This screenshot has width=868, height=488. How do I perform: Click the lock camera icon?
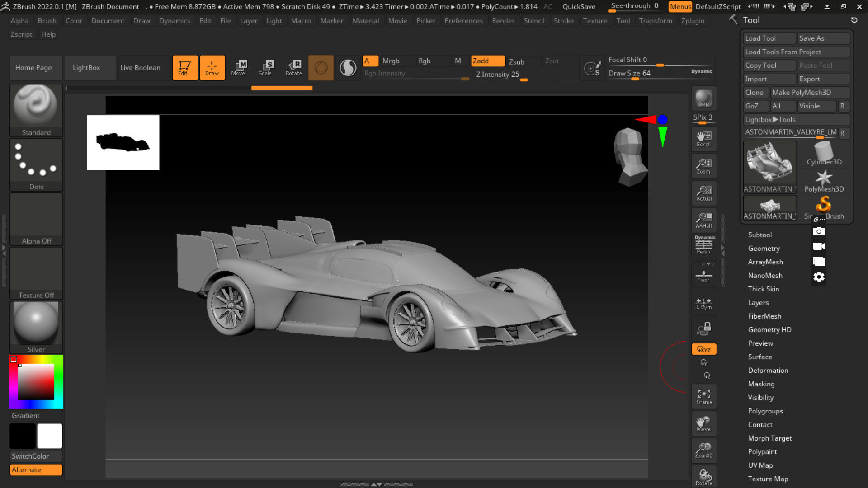click(704, 328)
